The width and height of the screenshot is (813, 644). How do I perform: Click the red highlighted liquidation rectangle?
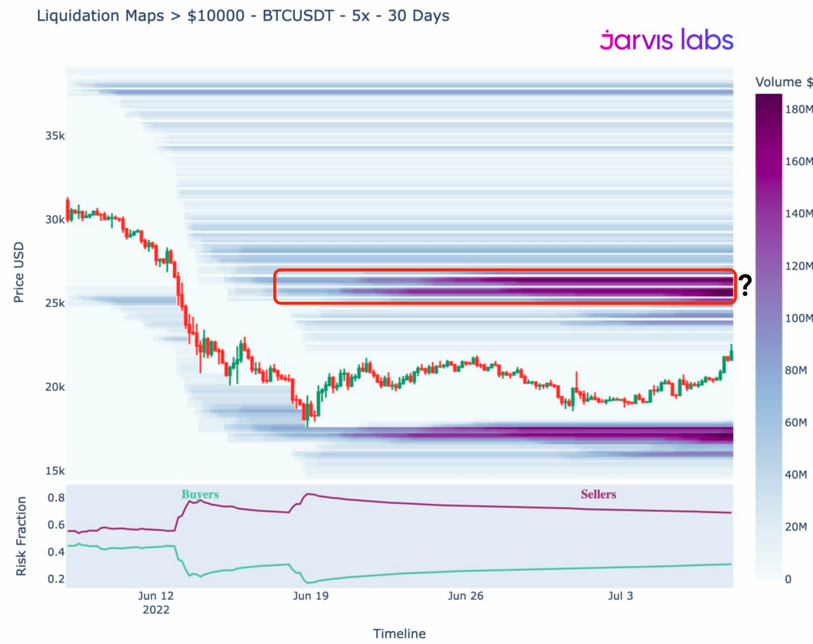point(505,286)
